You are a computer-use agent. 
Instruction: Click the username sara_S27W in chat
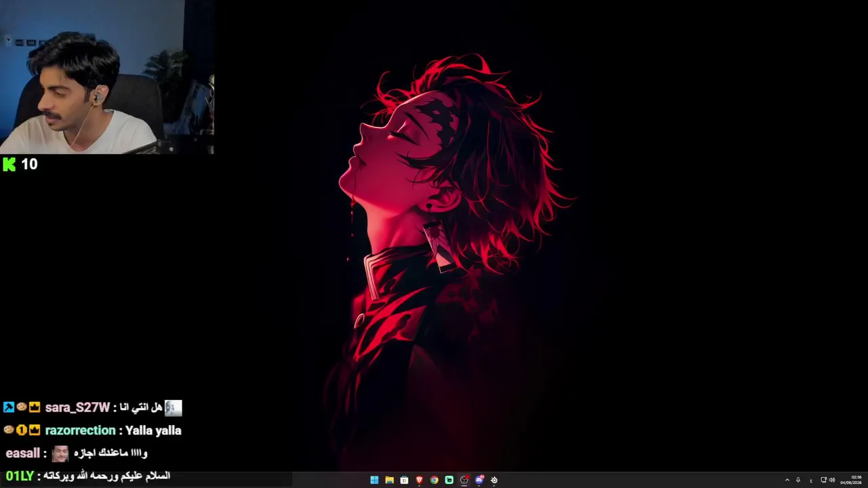coord(77,407)
